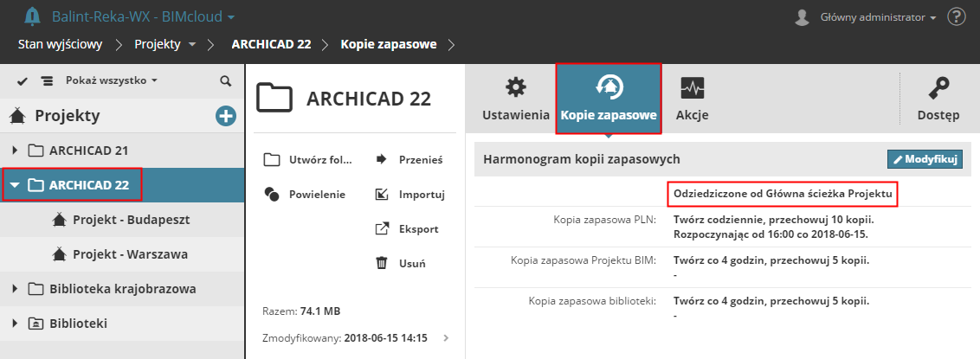This screenshot has height=359, width=980.
Task: Click the list view icon in sidebar
Action: coord(47,81)
